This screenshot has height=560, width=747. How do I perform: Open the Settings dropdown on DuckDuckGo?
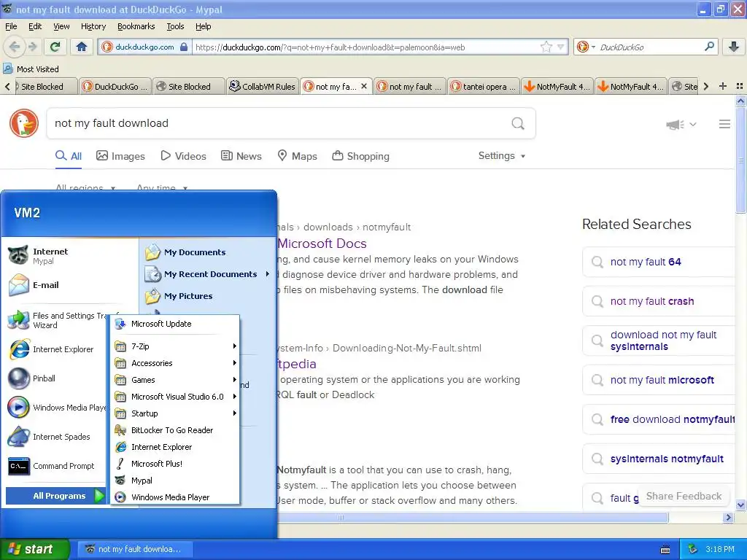(x=501, y=156)
